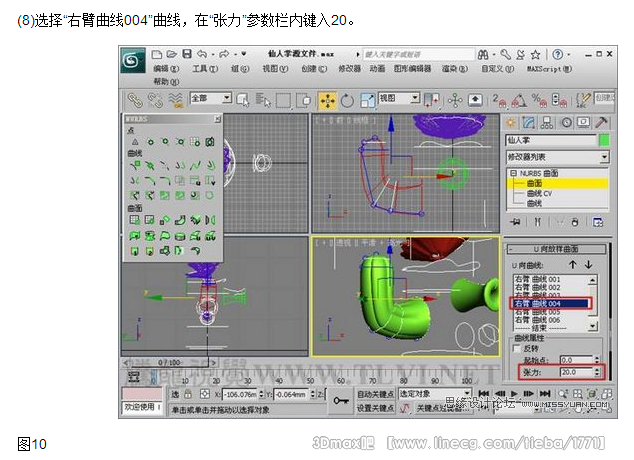Click the Select and Rotate tool

click(x=347, y=100)
